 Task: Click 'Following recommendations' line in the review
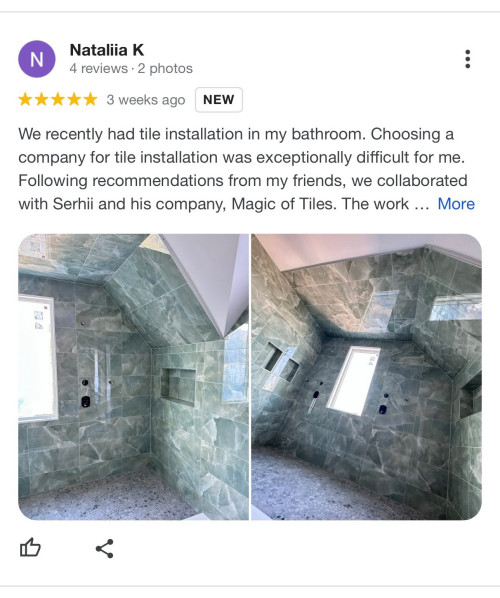tap(243, 181)
